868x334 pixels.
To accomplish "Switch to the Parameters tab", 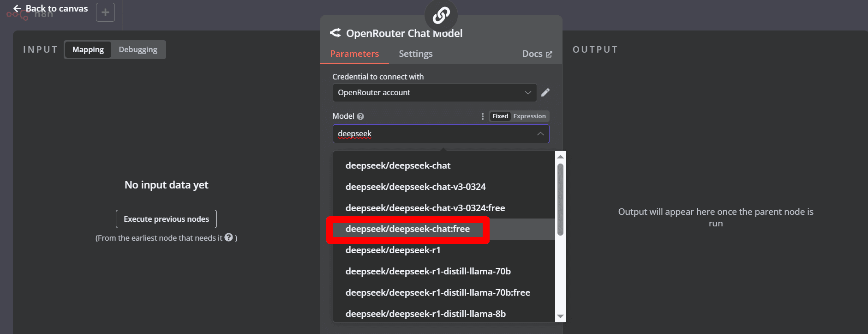I will [x=354, y=54].
